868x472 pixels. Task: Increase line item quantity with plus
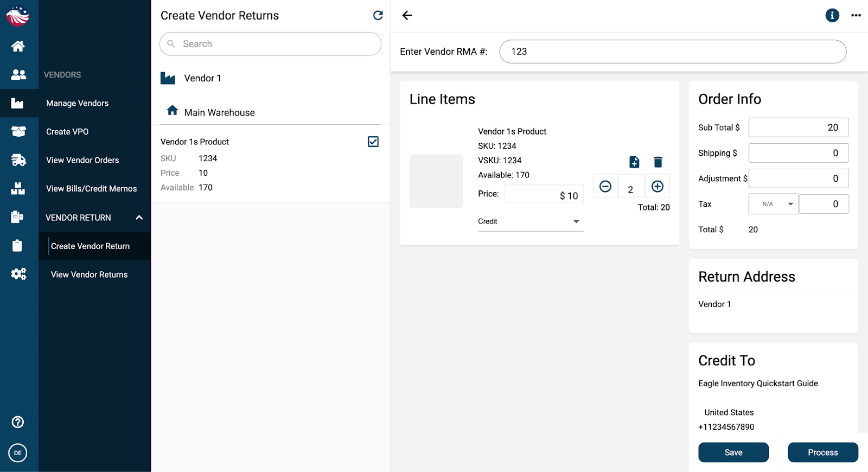[x=658, y=187]
